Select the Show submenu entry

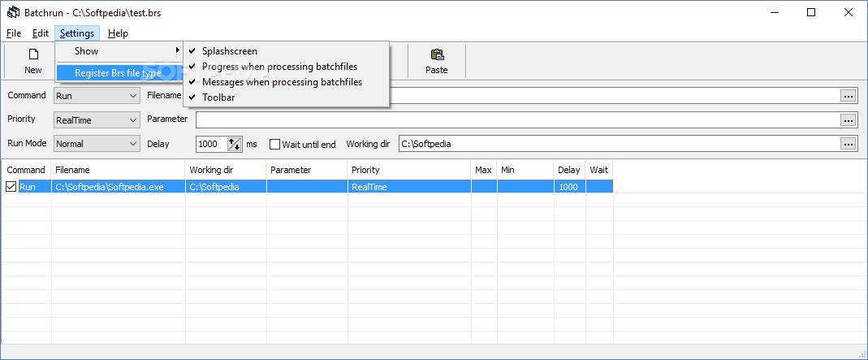pos(119,51)
